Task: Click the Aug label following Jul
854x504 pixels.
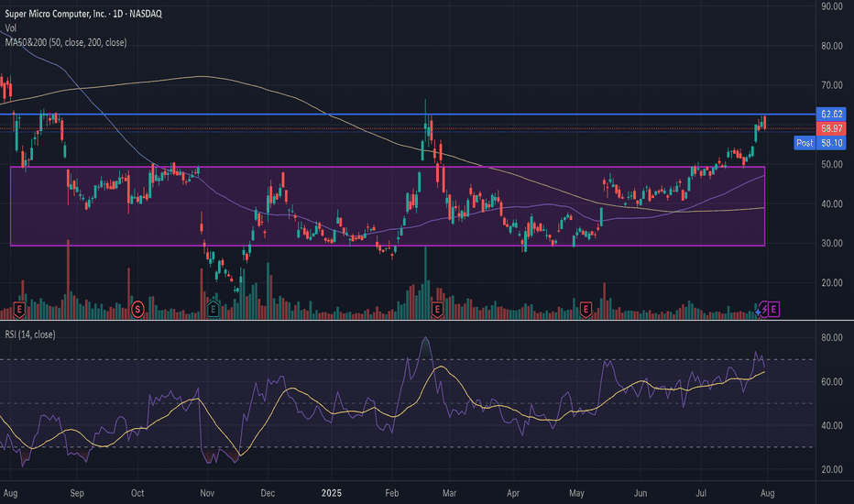Action: click(767, 493)
